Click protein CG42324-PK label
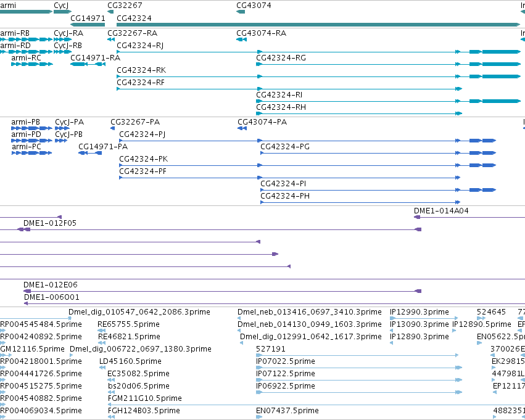The height and width of the screenshot is (420, 525). 144,159
